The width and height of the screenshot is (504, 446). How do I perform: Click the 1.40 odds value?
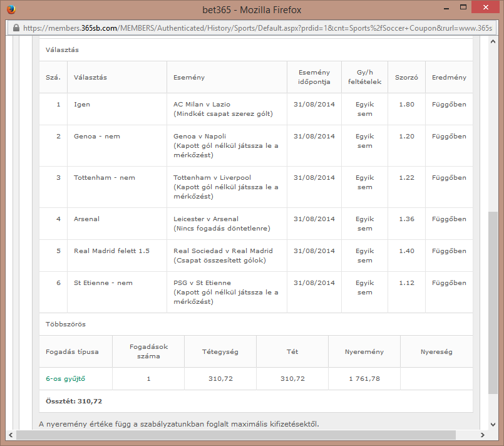[x=406, y=251]
